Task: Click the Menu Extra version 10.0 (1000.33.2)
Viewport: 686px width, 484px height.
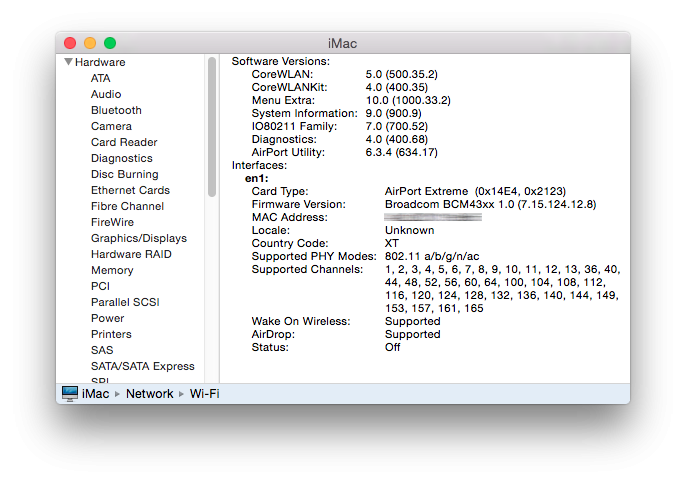Action: (x=408, y=100)
